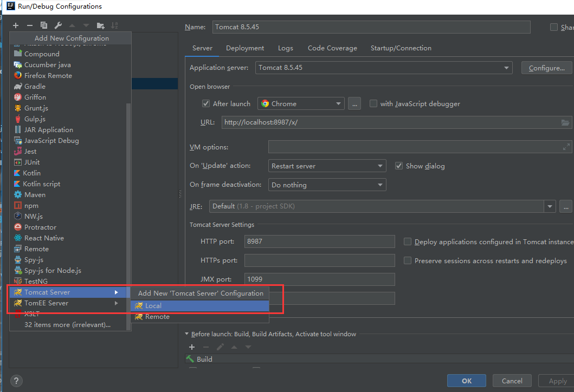The image size is (574, 392).
Task: Click the Create New Folder icon
Action: click(100, 25)
